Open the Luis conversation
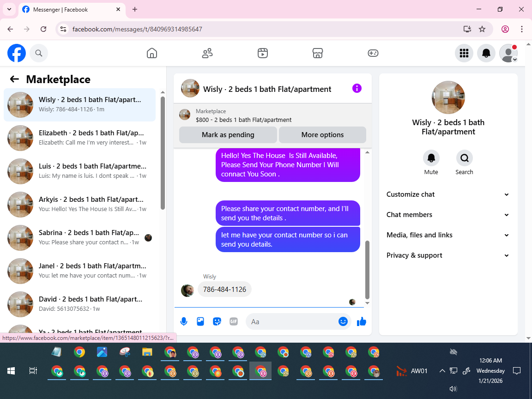 click(x=80, y=171)
